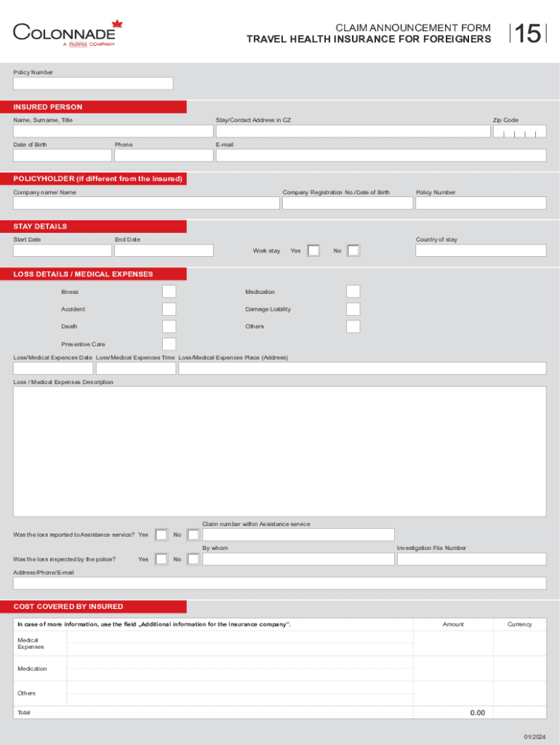Focus the Name, Surname, Title field
Image resolution: width=560 pixels, height=745 pixels.
(113, 131)
